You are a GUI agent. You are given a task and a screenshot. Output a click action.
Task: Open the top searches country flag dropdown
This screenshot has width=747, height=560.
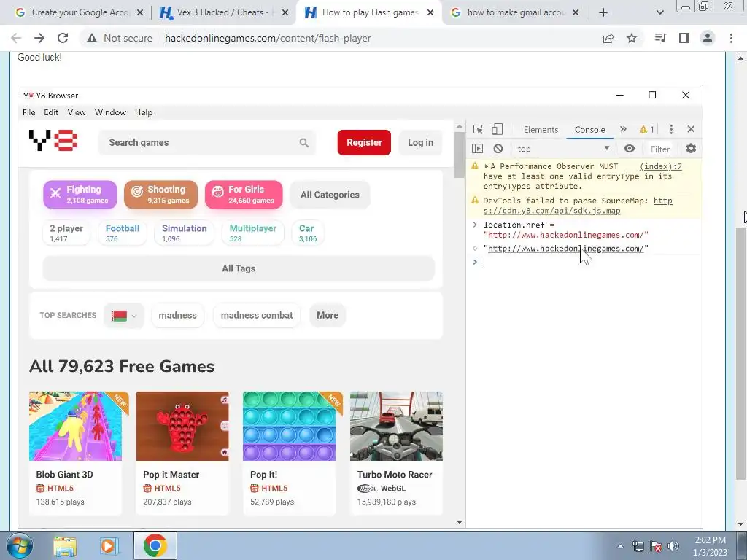point(124,315)
